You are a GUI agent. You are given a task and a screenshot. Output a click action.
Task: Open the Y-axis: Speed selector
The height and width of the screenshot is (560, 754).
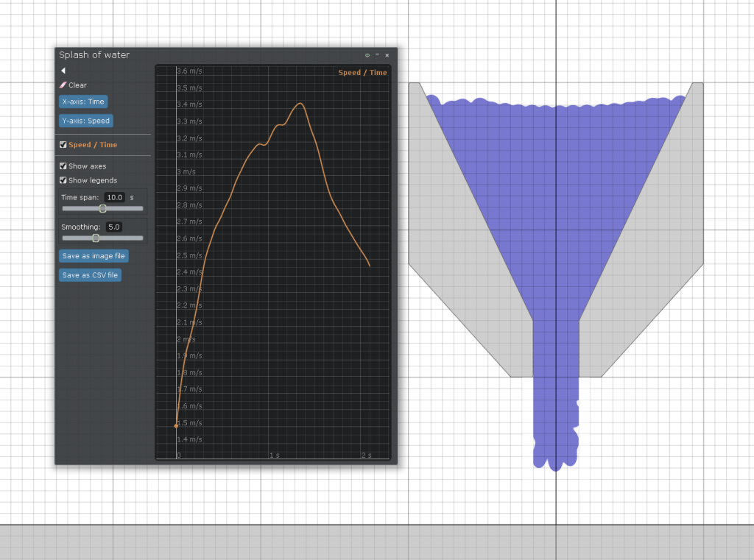pyautogui.click(x=85, y=121)
